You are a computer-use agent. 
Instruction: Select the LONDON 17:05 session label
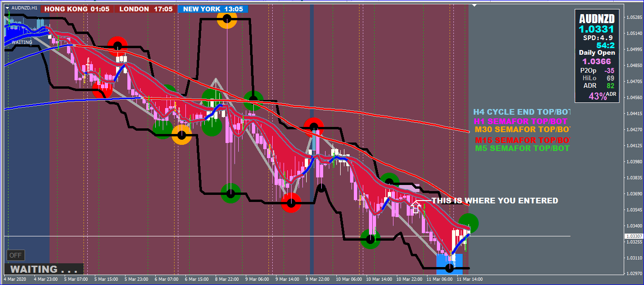[146, 9]
